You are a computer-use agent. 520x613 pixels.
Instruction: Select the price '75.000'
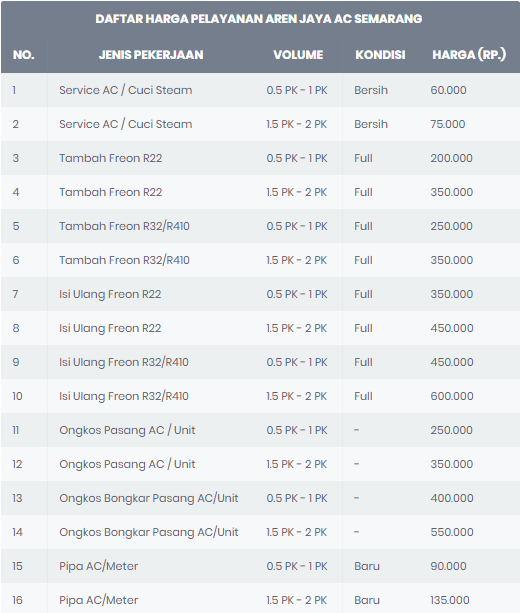(448, 124)
